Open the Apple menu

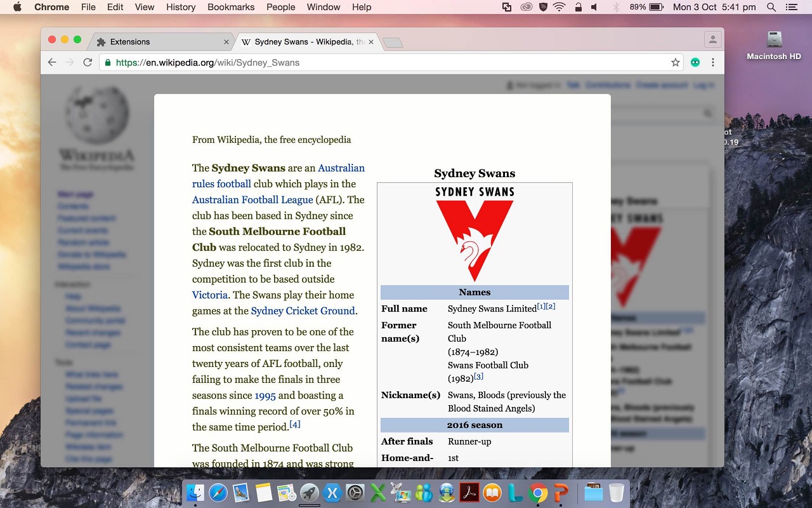click(17, 7)
